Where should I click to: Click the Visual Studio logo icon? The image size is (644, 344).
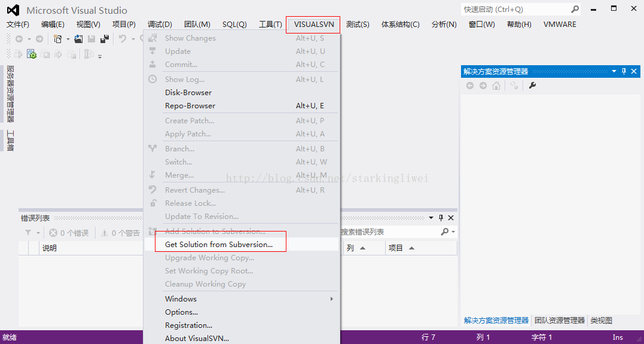13,10
